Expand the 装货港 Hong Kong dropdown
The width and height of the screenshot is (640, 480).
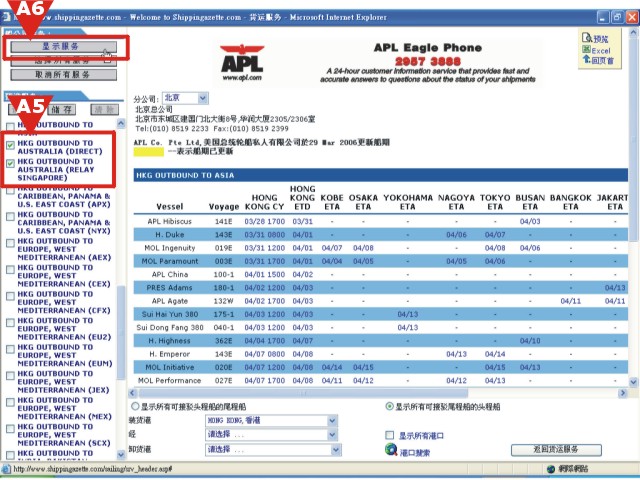[x=271, y=420]
